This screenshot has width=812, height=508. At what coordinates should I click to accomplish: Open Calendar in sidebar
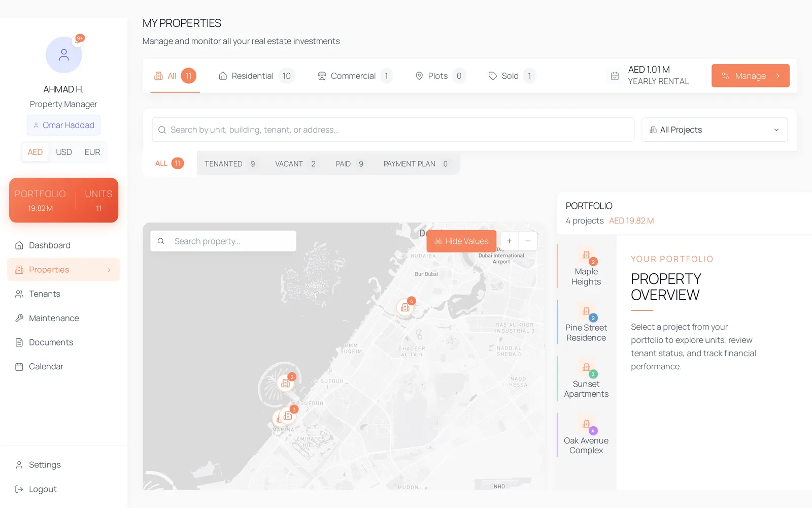tap(63, 366)
